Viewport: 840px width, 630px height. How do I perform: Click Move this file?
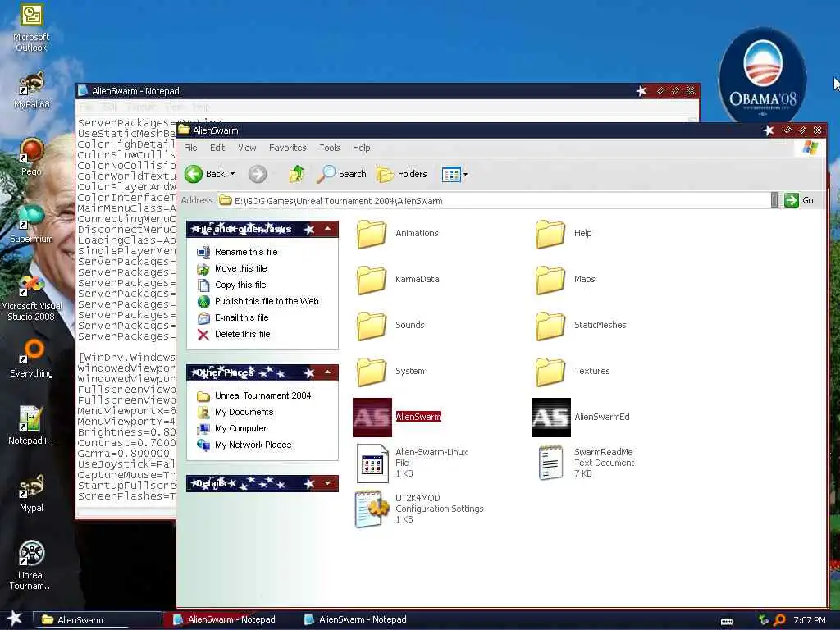coord(240,268)
